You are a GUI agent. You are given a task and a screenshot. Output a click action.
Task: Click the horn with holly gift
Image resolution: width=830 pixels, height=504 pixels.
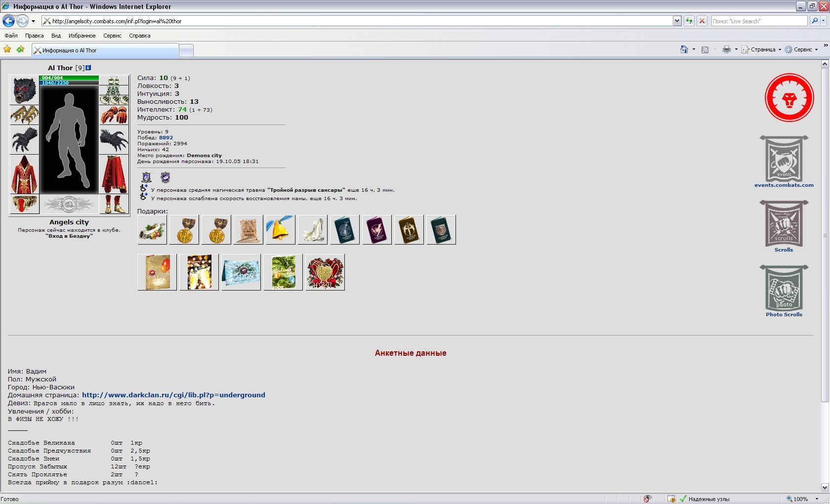152,230
